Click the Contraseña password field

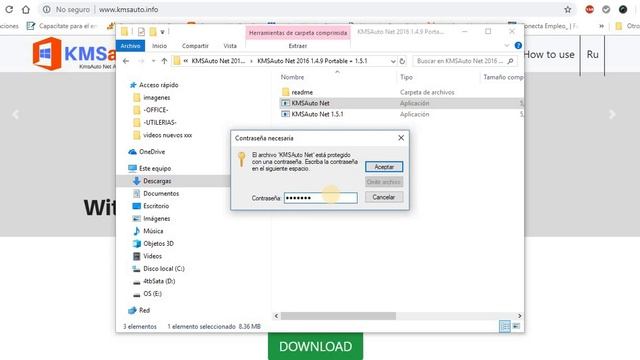(x=321, y=198)
